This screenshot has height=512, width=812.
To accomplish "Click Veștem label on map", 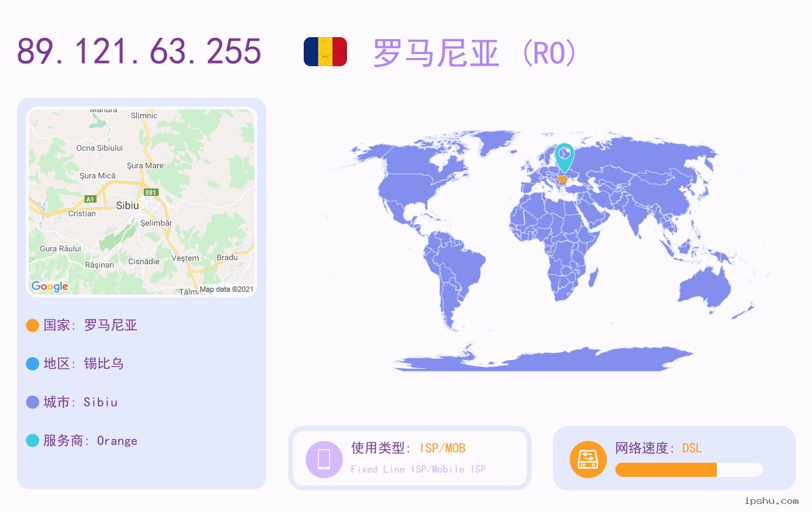I will click(186, 258).
